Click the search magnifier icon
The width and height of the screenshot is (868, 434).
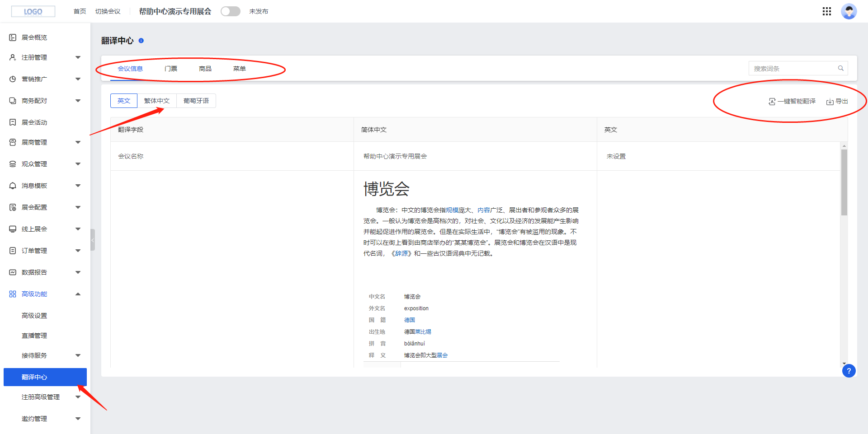coord(840,68)
